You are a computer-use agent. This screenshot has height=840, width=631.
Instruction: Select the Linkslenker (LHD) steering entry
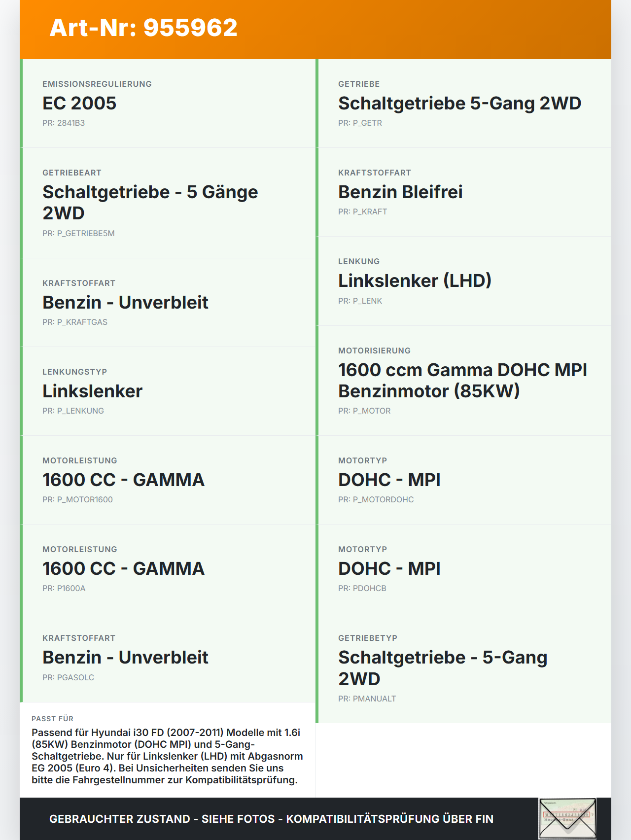[x=415, y=281]
